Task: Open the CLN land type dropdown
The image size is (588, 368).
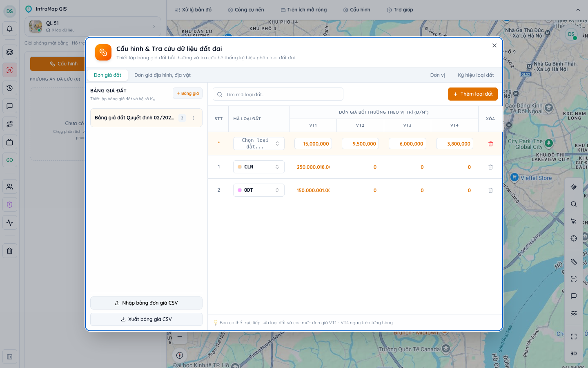Action: (259, 167)
